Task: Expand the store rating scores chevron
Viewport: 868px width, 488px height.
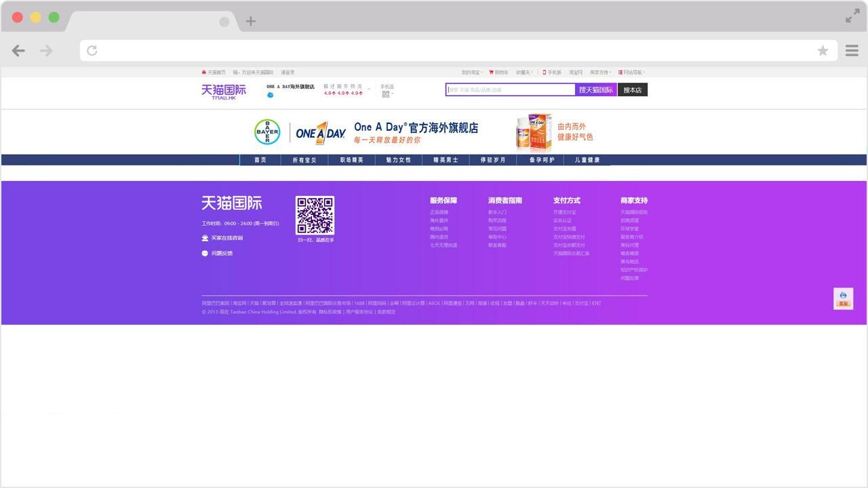Action: tap(369, 89)
